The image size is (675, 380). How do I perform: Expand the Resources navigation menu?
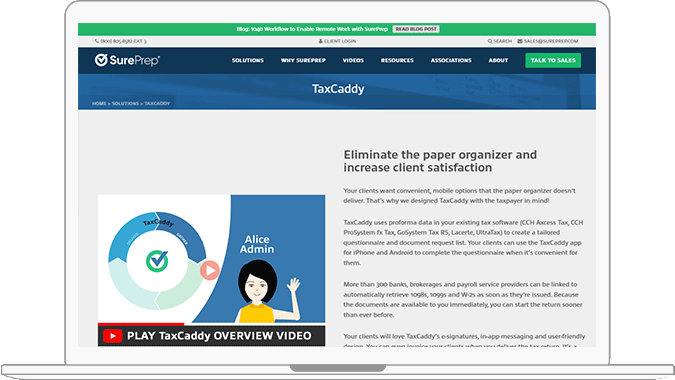(x=397, y=60)
